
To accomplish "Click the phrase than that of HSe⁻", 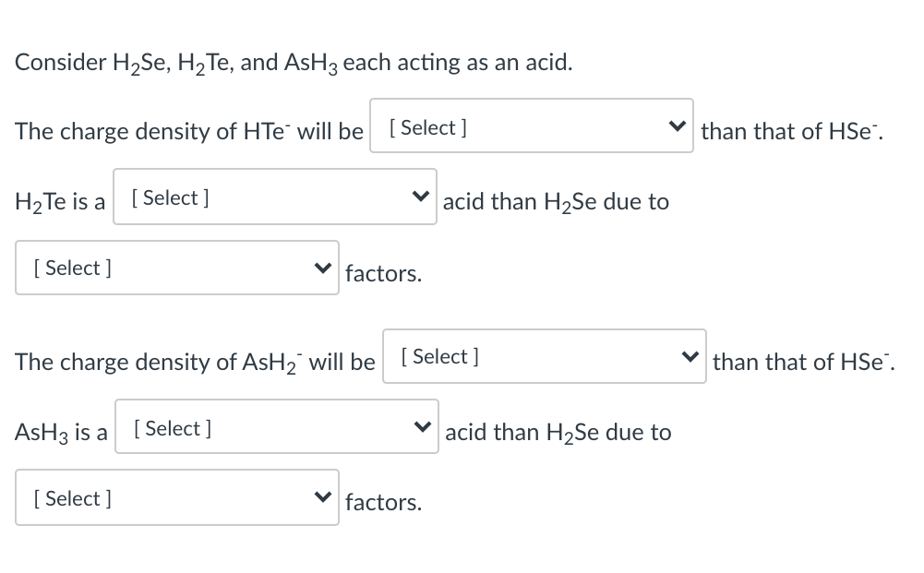I will coord(791,131).
